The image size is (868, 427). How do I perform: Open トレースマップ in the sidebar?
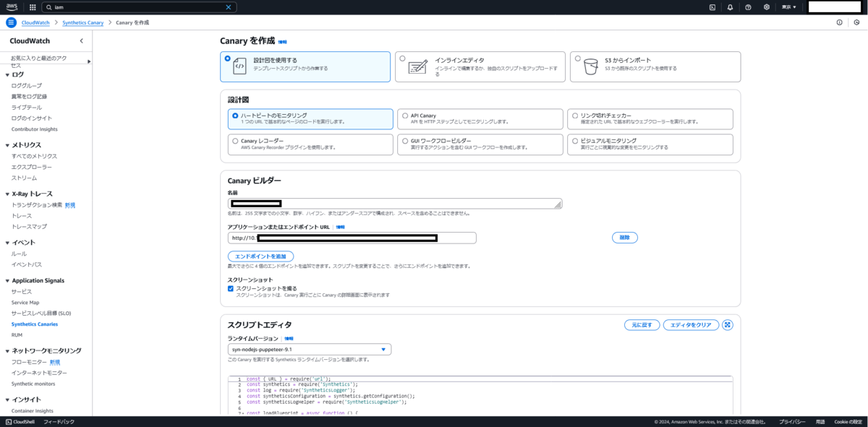tap(29, 226)
